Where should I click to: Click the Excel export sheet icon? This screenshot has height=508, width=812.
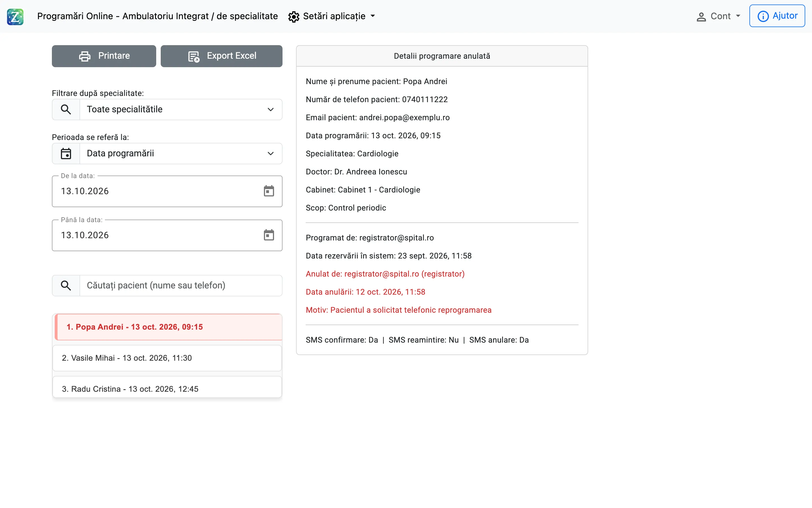coord(194,56)
